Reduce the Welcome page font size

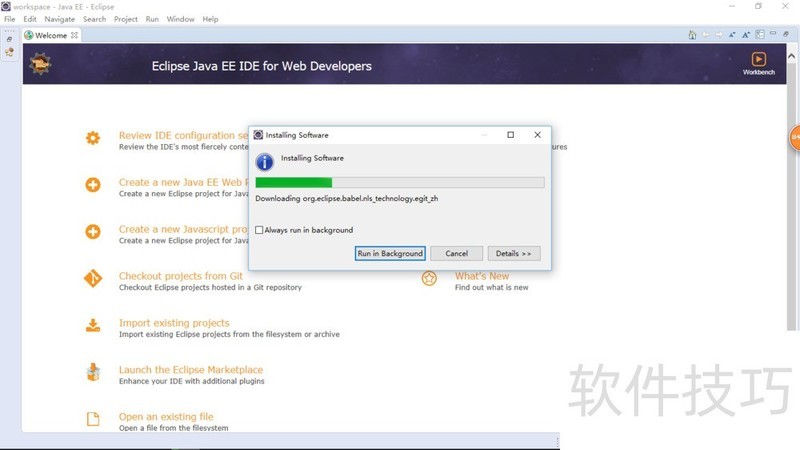tap(732, 35)
